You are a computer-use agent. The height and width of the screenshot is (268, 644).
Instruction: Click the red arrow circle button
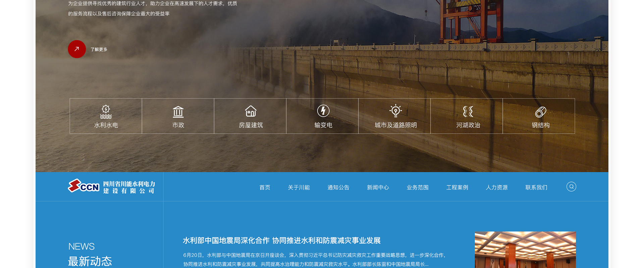(x=77, y=49)
